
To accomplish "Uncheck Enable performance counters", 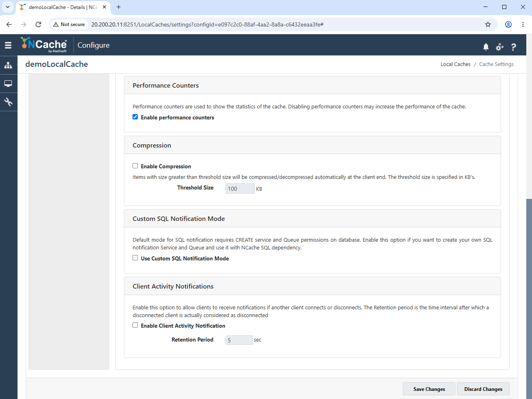I will pos(135,117).
